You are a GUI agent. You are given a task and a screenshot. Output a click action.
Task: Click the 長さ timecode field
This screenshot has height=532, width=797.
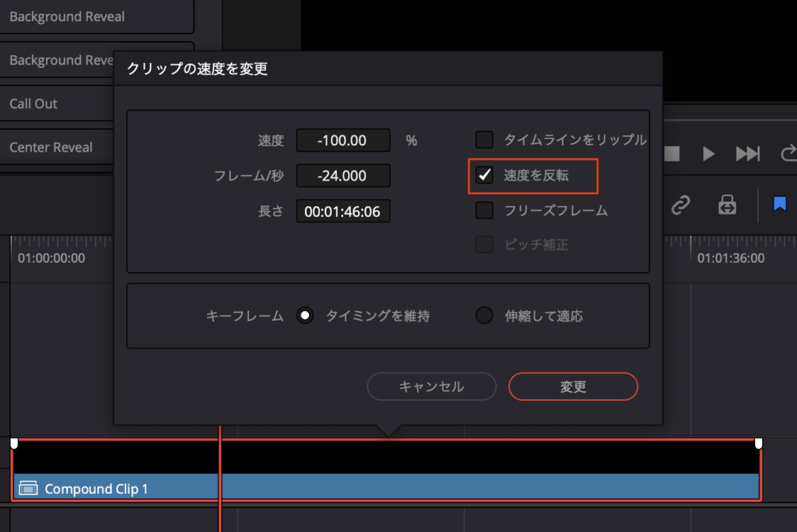[342, 211]
